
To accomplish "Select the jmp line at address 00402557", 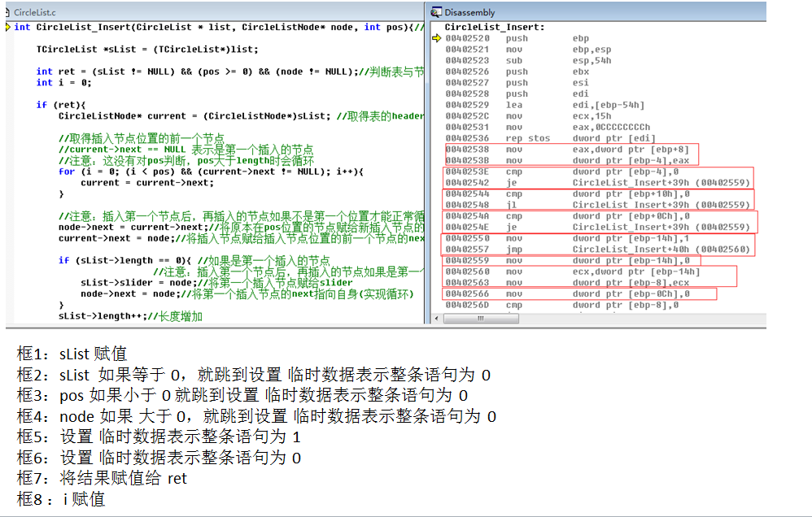I will point(597,250).
